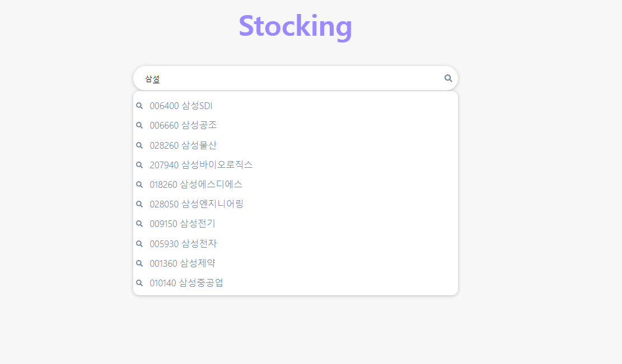This screenshot has width=622, height=364.
Task: Click the magnifier icon beside 삼성바이오로직스
Action: [x=139, y=164]
